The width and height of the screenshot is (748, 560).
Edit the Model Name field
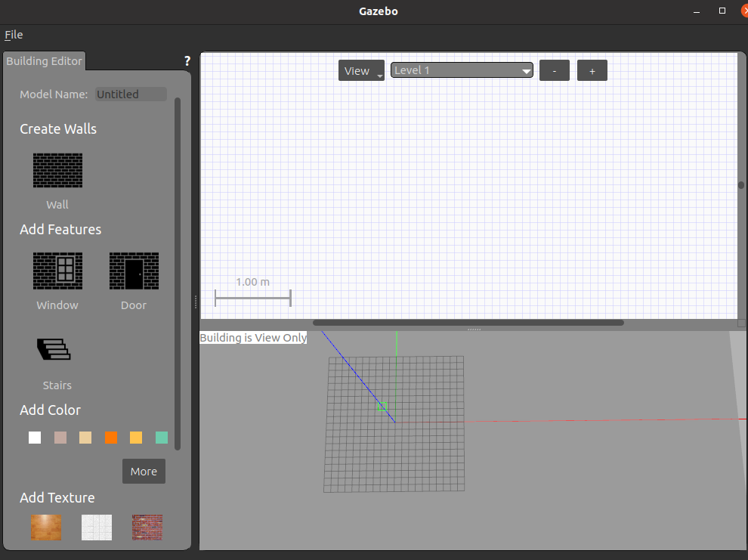click(131, 94)
